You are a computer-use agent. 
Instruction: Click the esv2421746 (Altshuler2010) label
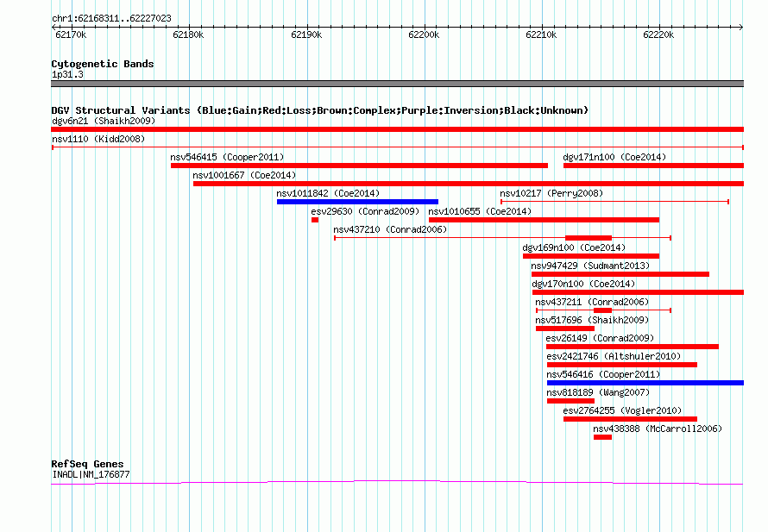coord(614,356)
